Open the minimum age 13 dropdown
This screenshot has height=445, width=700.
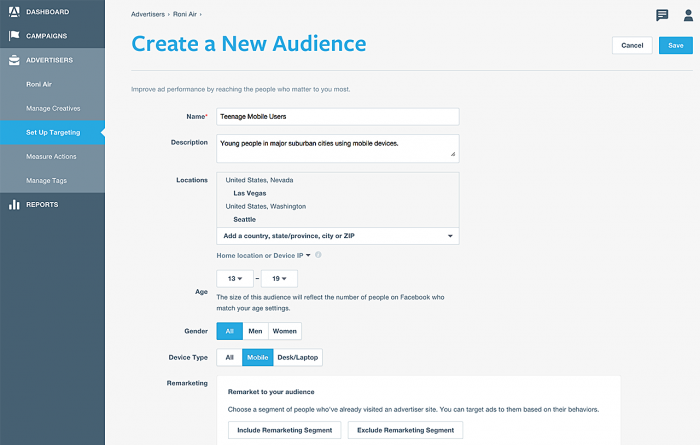[x=235, y=280]
